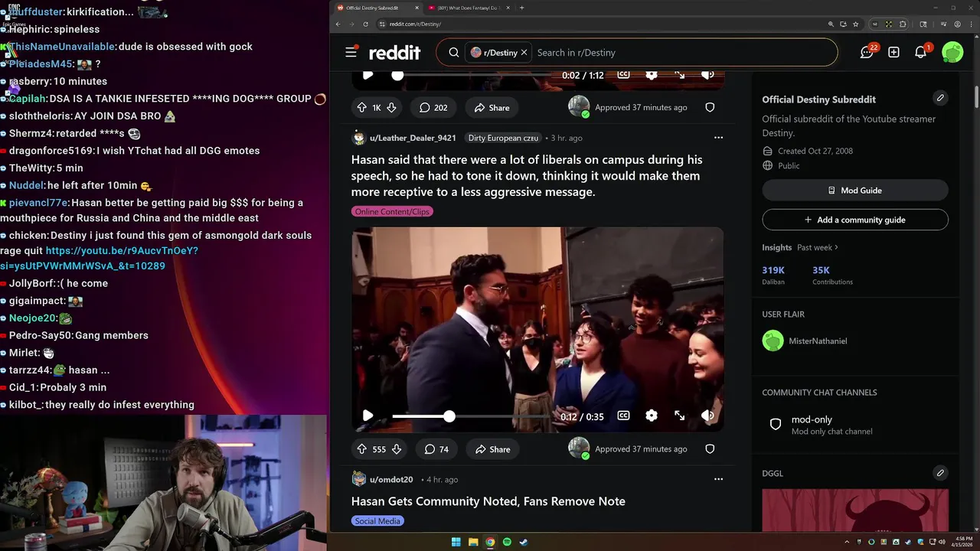The image size is (980, 551).
Task: Open the moderator shield on the 555 post
Action: tap(710, 449)
